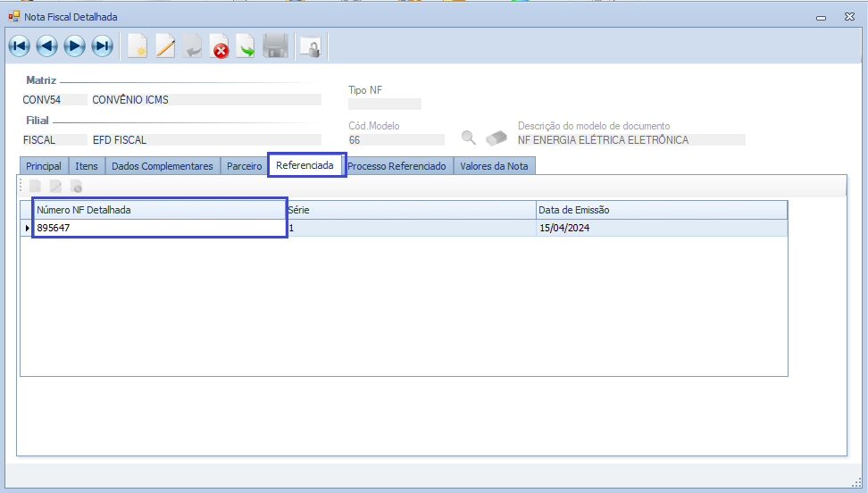Click the green arrow export icon
Image resolution: width=868 pixels, height=493 pixels.
point(246,46)
